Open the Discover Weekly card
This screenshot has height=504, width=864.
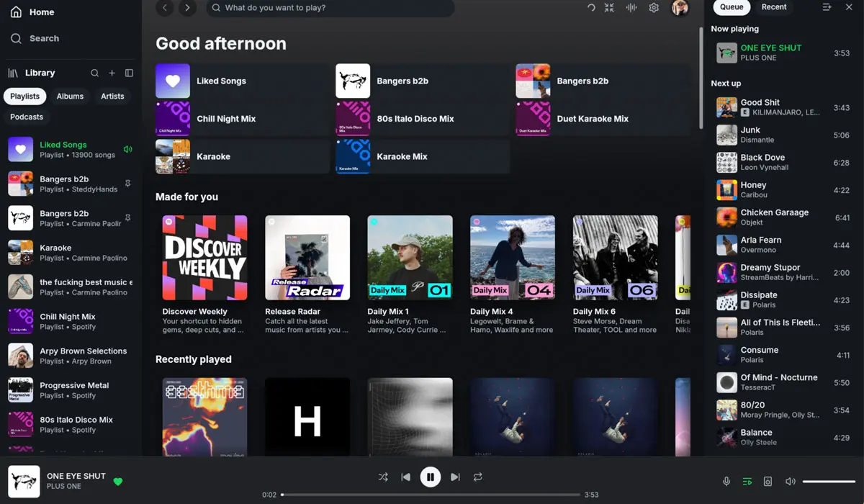click(205, 274)
